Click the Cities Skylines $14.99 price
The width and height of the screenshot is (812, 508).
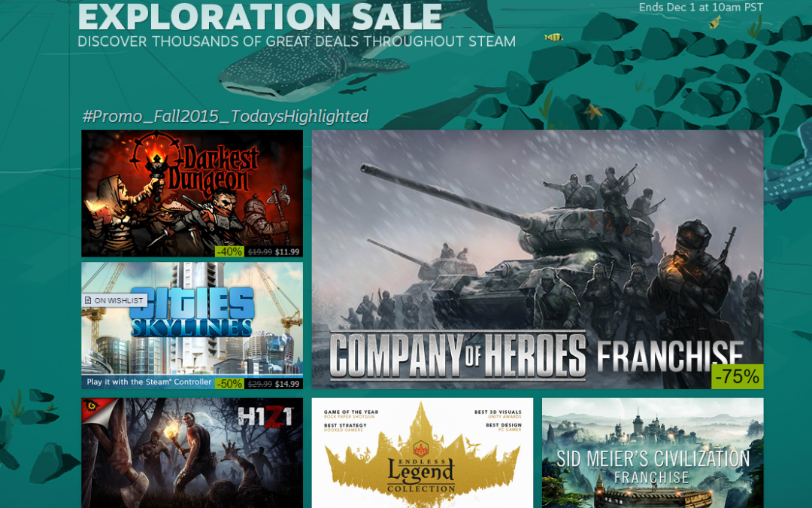tap(287, 384)
